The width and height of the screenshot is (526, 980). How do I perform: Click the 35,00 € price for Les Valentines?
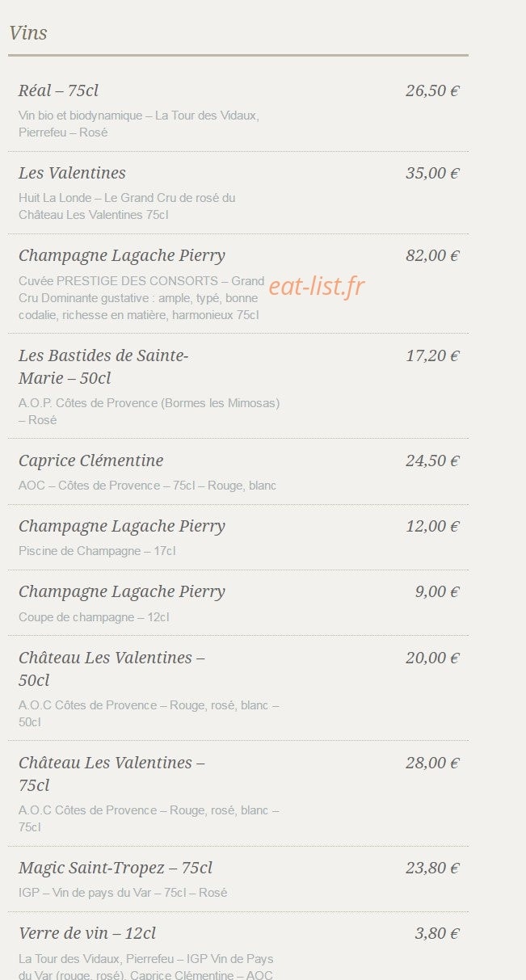pos(432,173)
